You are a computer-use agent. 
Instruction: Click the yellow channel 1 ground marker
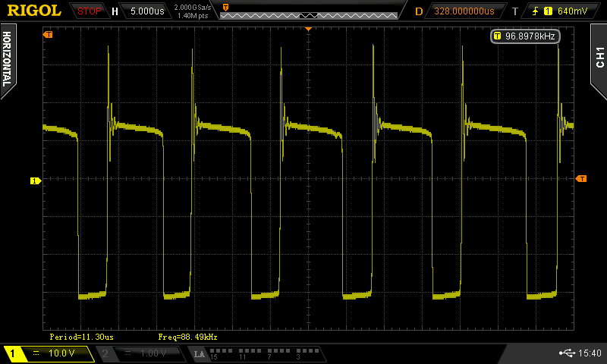(x=34, y=180)
